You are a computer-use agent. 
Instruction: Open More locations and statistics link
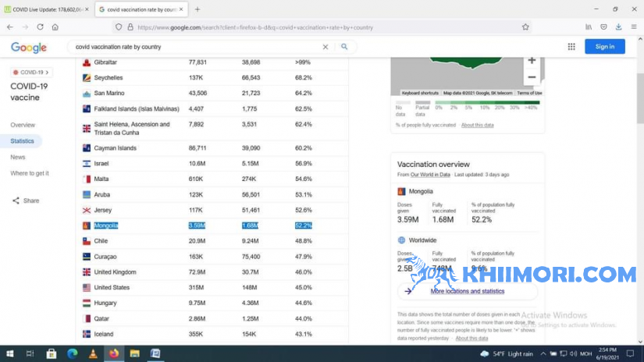[x=468, y=291]
